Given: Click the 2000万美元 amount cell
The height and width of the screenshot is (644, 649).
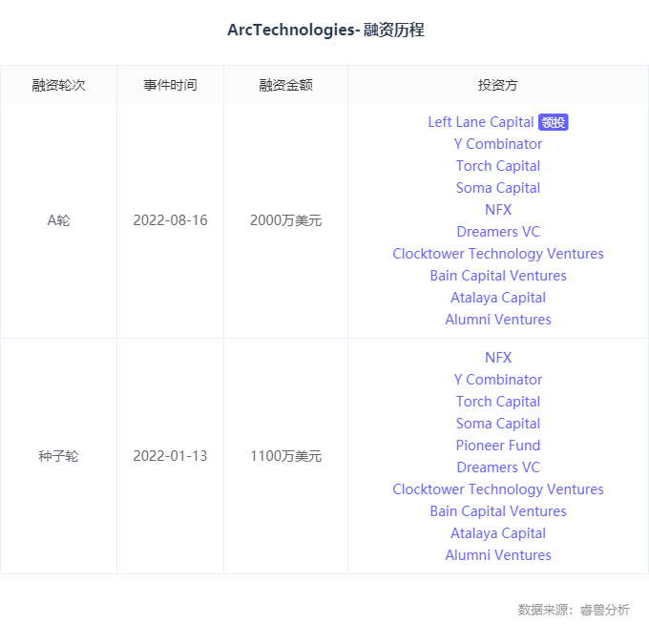Looking at the screenshot, I should [285, 220].
